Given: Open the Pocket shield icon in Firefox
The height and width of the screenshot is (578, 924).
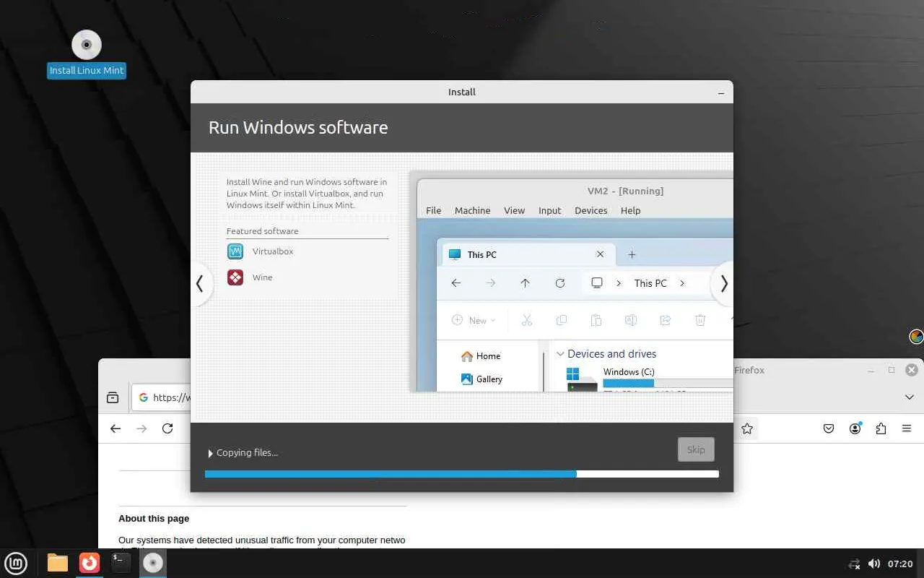Looking at the screenshot, I should coord(829,428).
